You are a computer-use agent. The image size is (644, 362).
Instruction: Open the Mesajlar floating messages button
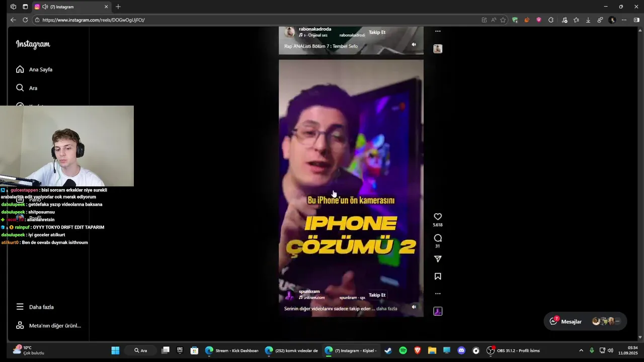point(585,321)
